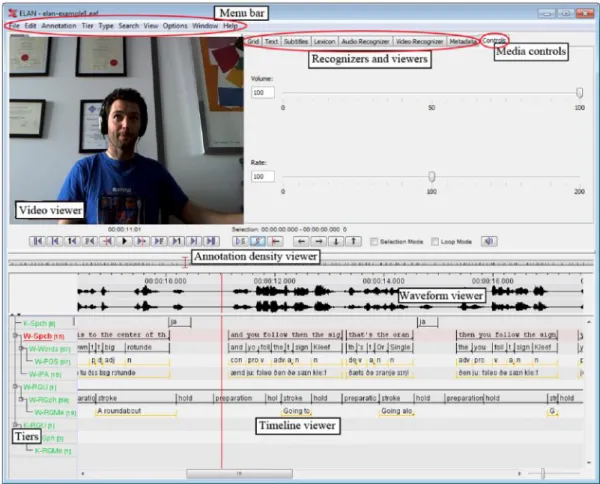Collapse the W-RGph tier node
This screenshot has width=600, height=484.
[x=21, y=399]
